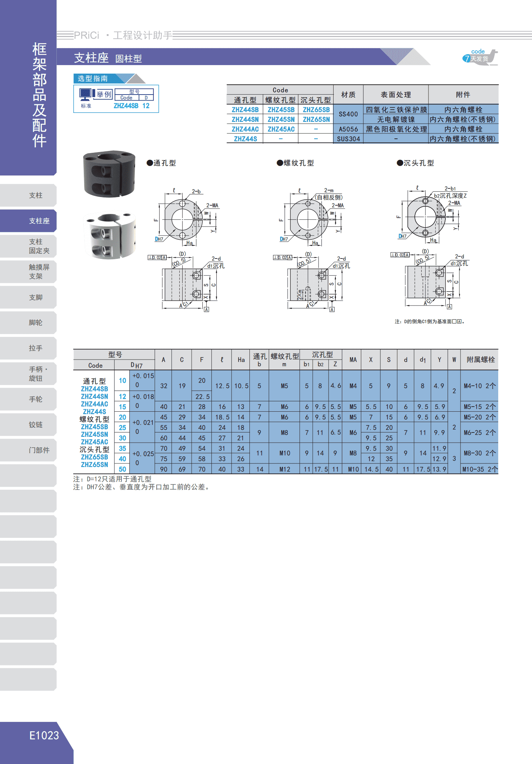Click the M6-25 2个 attached bolt cell
Viewport: 532px width, 764px height.
pos(480,433)
